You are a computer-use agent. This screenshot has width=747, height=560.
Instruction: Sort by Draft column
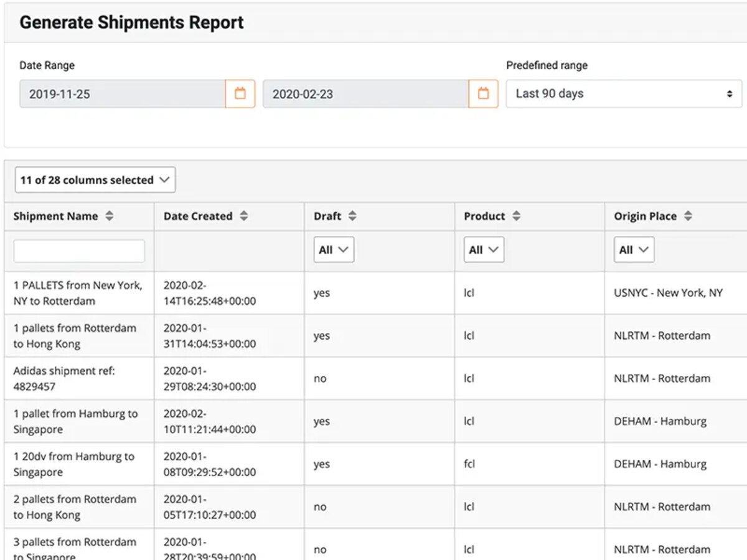pyautogui.click(x=352, y=217)
